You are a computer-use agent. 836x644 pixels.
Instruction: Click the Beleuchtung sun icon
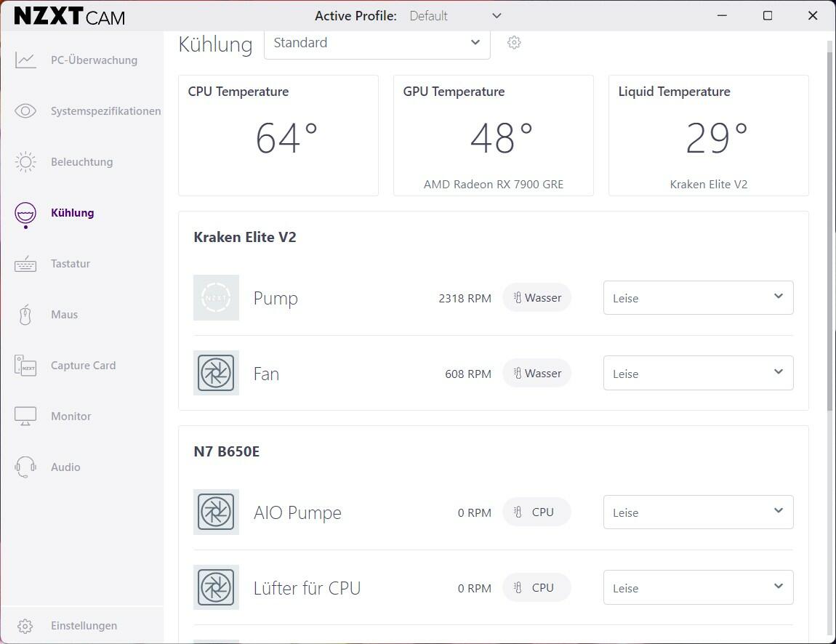tap(25, 161)
